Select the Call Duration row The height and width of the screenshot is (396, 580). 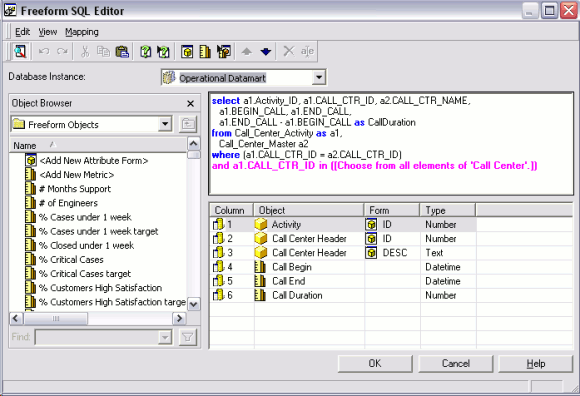(343, 295)
